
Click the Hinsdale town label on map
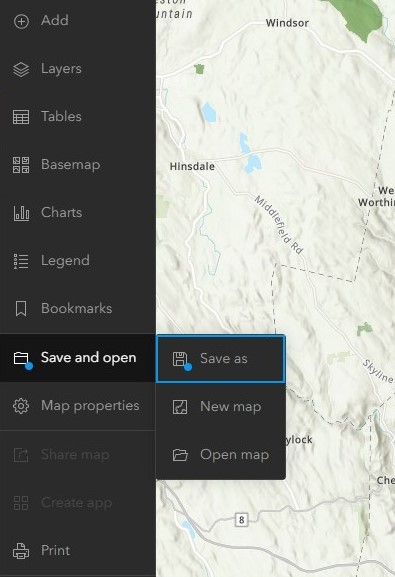point(192,166)
